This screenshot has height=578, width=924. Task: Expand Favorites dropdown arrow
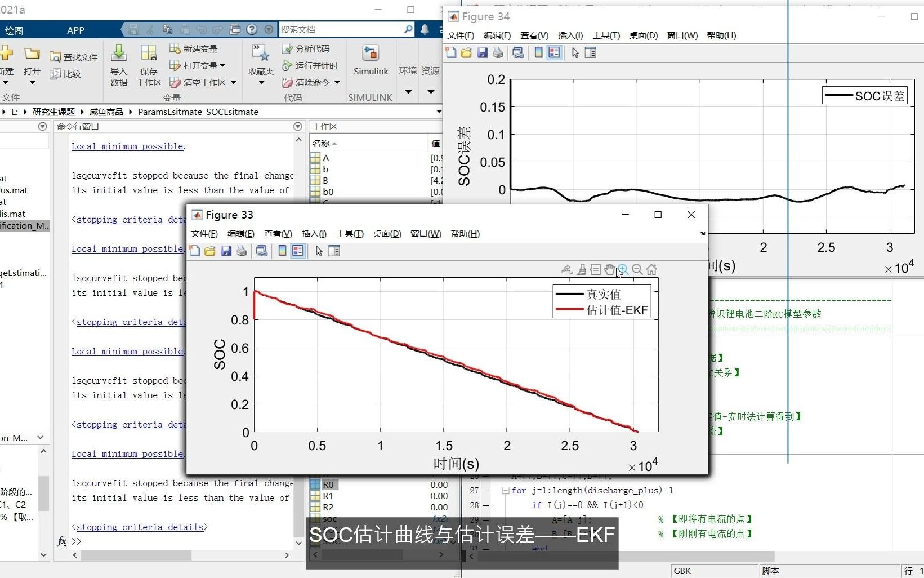click(x=261, y=83)
